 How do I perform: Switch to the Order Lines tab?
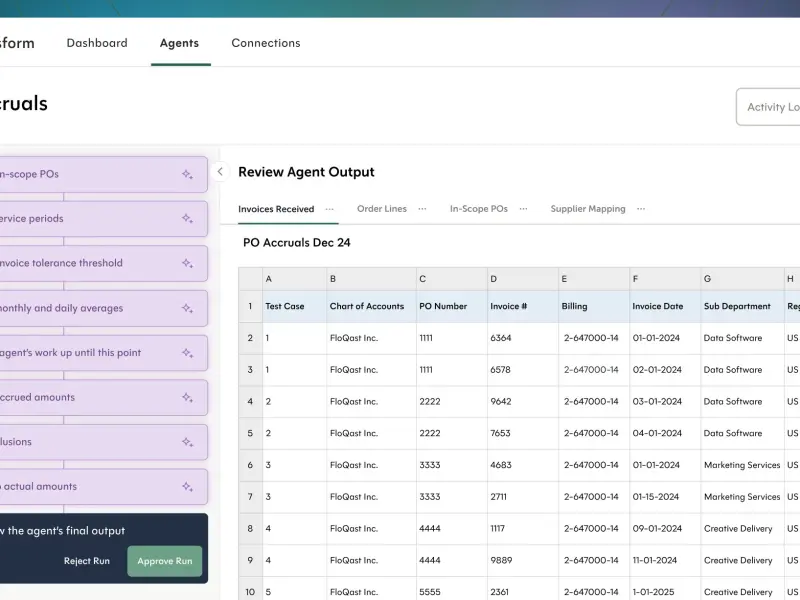click(x=382, y=209)
